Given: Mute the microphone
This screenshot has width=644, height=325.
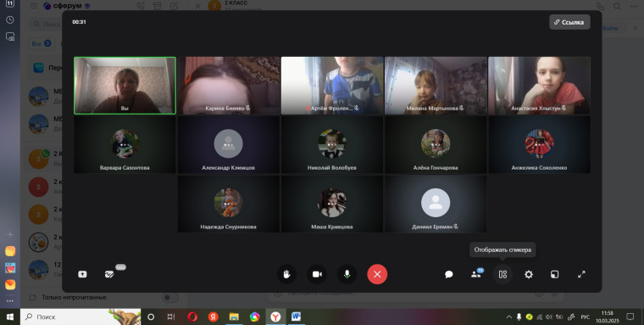Looking at the screenshot, I should [x=347, y=274].
